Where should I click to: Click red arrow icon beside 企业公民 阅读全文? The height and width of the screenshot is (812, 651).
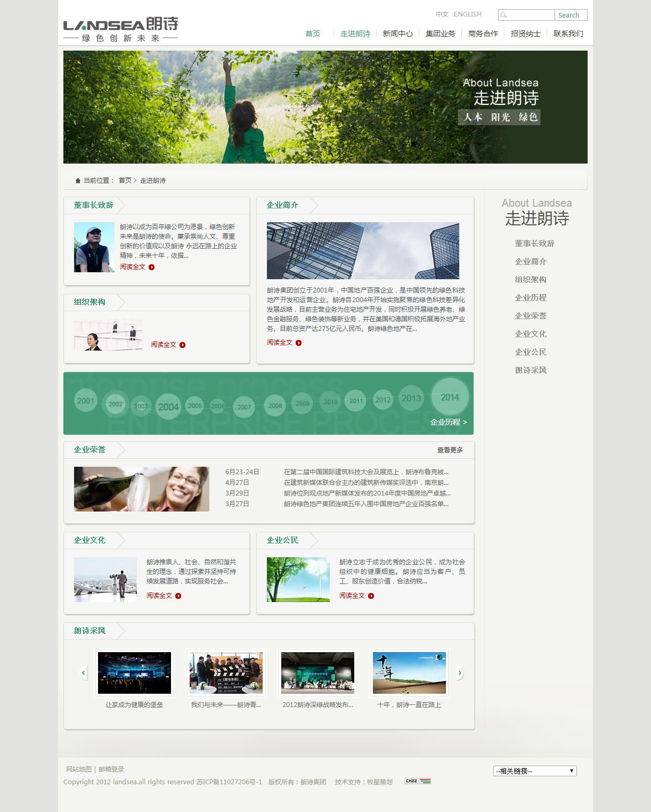pyautogui.click(x=371, y=596)
